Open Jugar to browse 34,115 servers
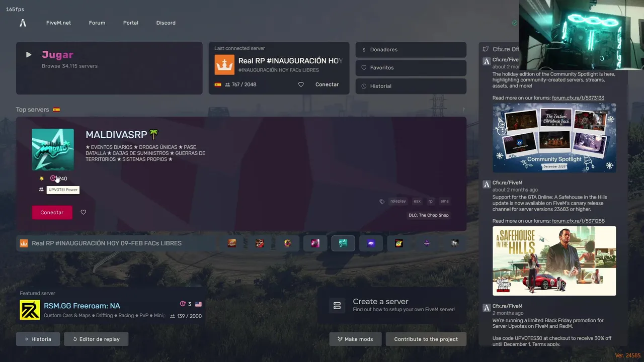This screenshot has width=644, height=362. pyautogui.click(x=109, y=68)
